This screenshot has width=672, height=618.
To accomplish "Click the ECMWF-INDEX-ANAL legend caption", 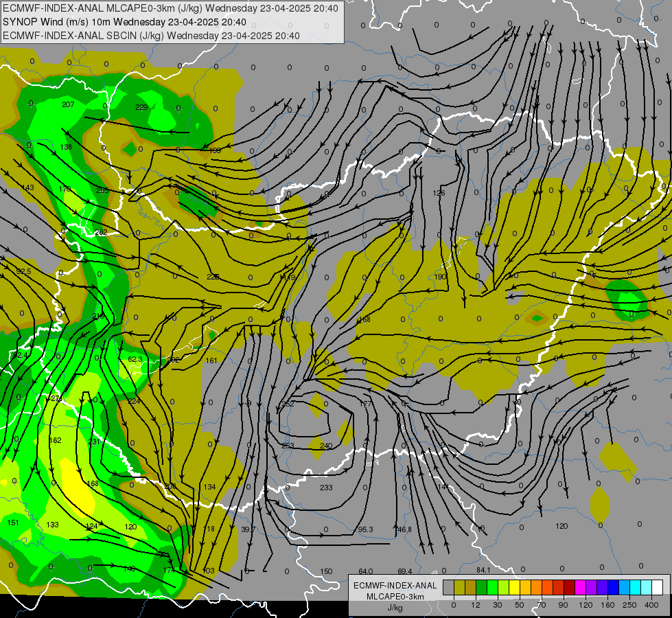I will [x=395, y=586].
